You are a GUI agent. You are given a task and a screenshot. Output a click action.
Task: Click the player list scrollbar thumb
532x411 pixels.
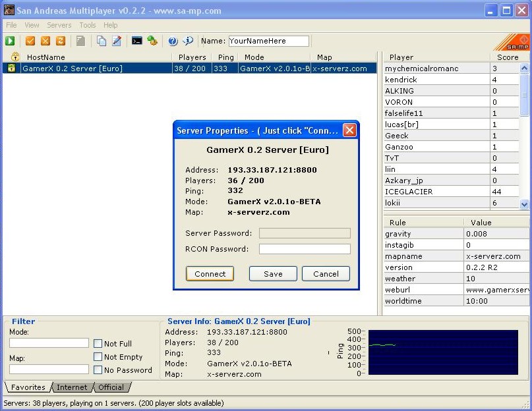(x=524, y=95)
